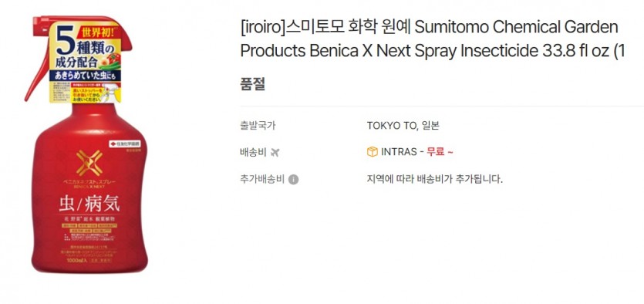Click the 품절 sold-out label
The width and height of the screenshot is (644, 304).
pos(253,84)
